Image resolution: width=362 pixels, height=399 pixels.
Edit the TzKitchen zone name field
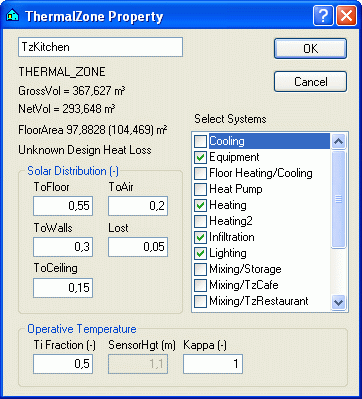(x=100, y=47)
